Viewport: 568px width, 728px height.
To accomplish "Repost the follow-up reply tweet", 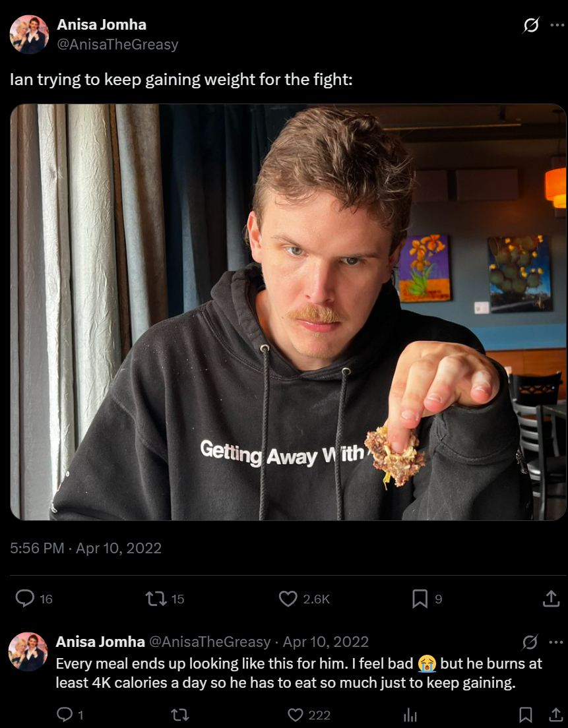I will pos(180,715).
